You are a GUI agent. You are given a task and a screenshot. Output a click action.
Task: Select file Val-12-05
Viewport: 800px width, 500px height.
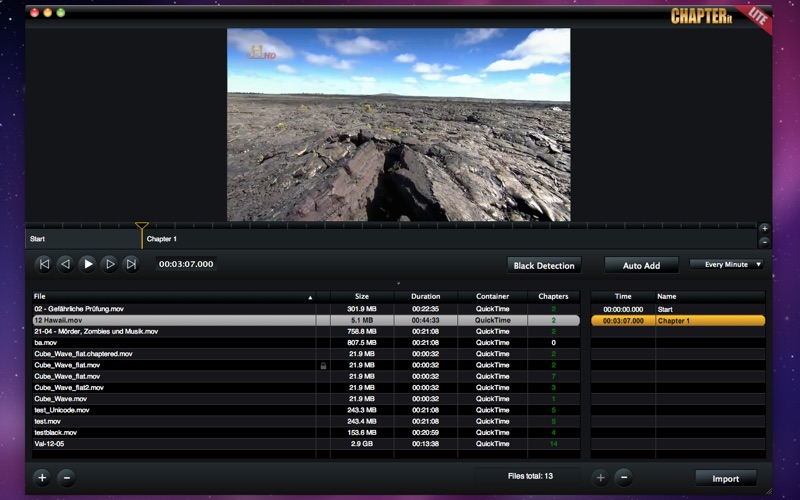coord(306,444)
